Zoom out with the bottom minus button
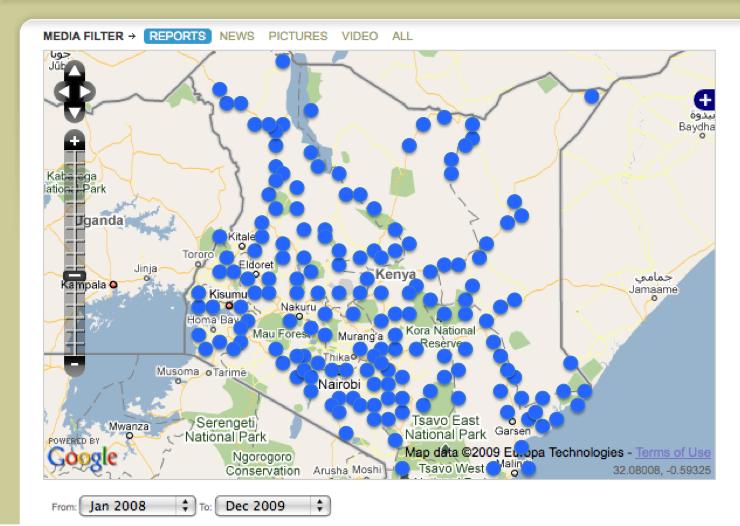The width and height of the screenshot is (740, 526). tap(75, 365)
